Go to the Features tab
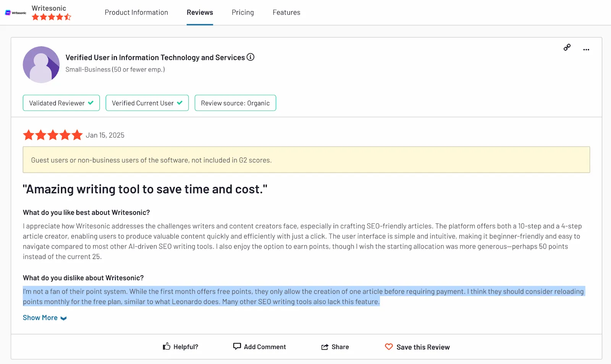Image resolution: width=611 pixels, height=364 pixels. pos(286,12)
